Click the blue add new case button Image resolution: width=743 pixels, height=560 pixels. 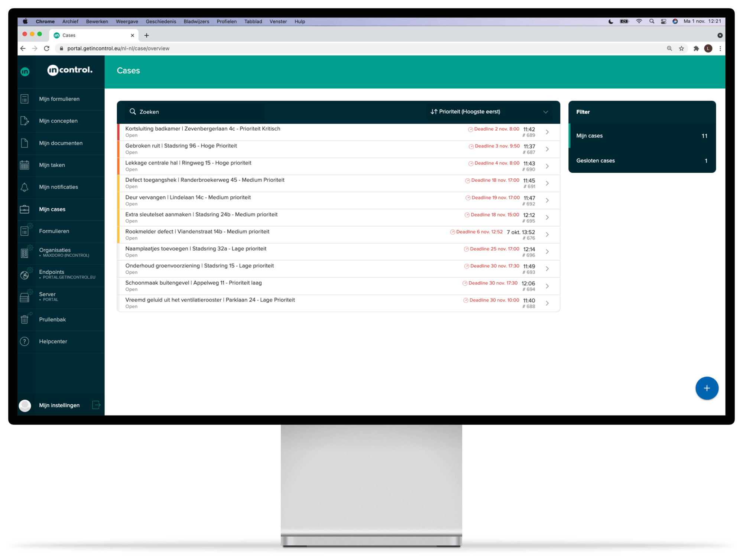[706, 388]
